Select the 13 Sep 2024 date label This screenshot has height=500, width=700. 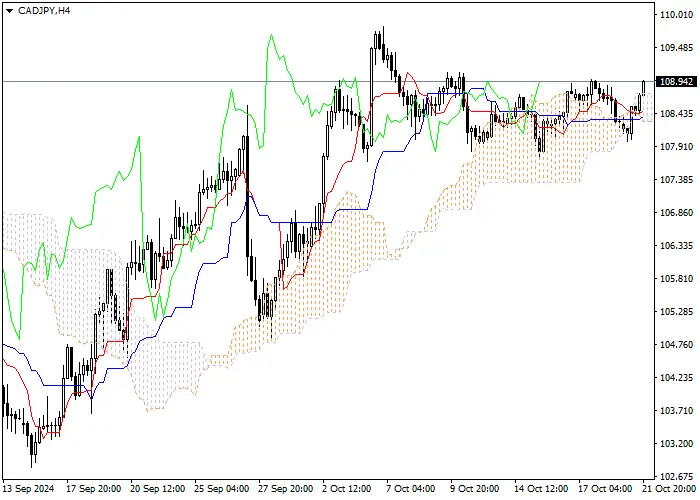click(x=29, y=489)
